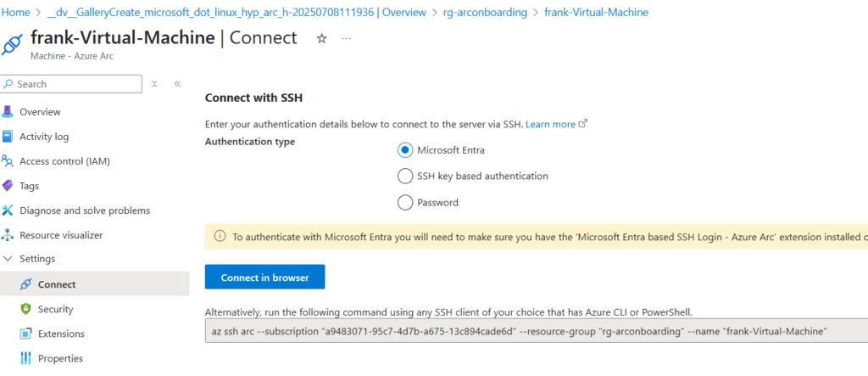This screenshot has height=376, width=868.
Task: Click the Tags icon in sidebar
Action: [x=8, y=186]
